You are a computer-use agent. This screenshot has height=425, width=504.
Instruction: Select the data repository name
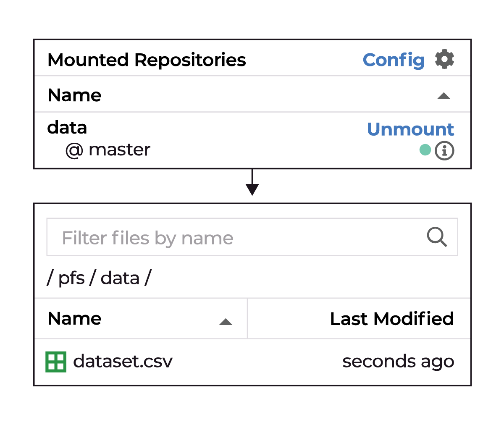[x=67, y=128]
